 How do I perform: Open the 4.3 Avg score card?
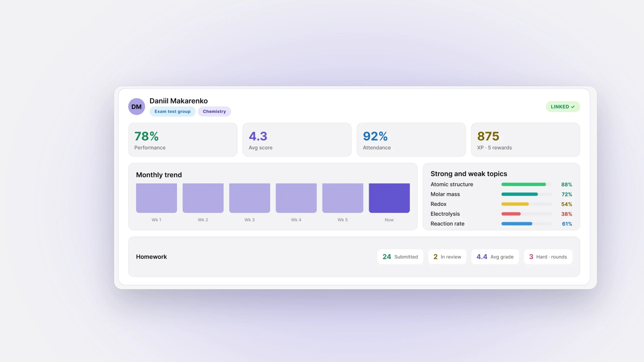click(x=297, y=140)
